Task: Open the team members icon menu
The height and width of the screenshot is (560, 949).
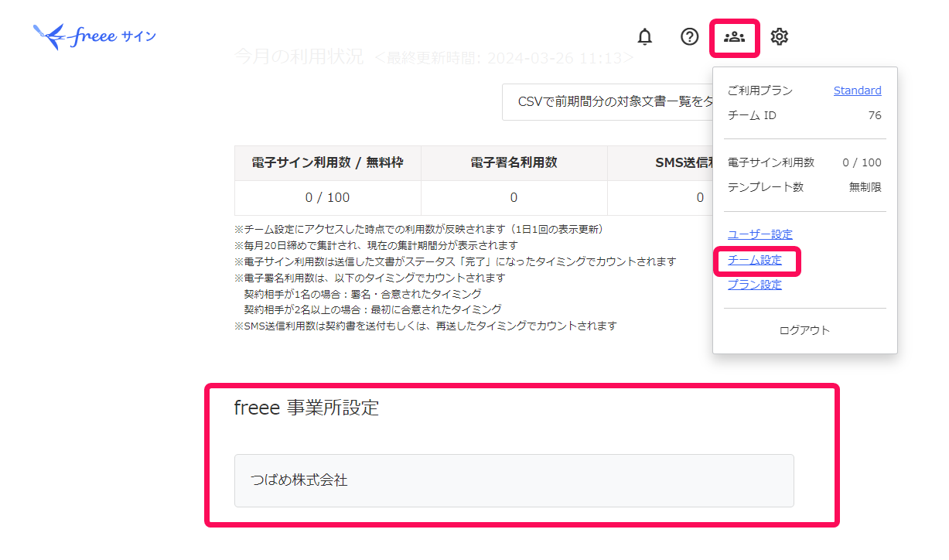Action: click(x=734, y=36)
